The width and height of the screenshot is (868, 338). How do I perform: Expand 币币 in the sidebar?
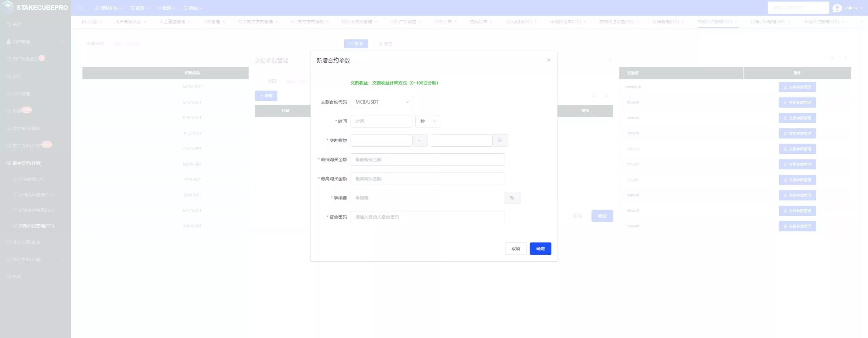click(x=35, y=277)
